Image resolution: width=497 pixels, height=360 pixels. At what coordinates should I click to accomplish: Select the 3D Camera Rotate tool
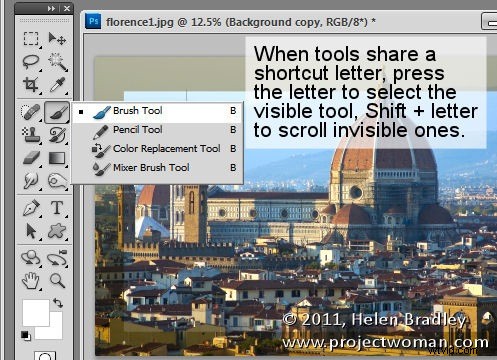pos(57,258)
